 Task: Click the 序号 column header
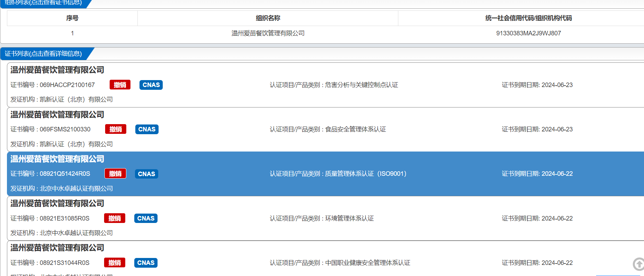click(72, 18)
